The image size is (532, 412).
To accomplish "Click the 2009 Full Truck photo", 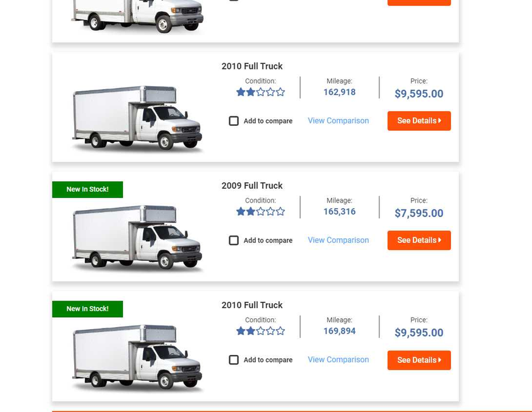I will click(x=137, y=237).
